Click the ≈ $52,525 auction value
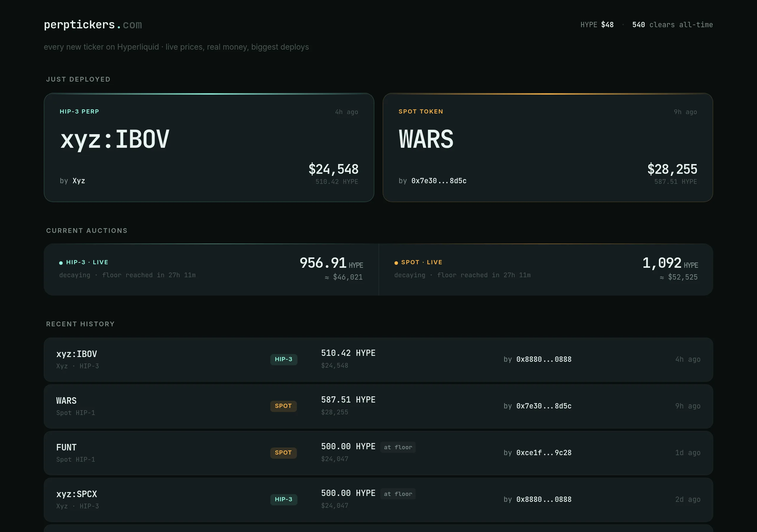 tap(679, 277)
